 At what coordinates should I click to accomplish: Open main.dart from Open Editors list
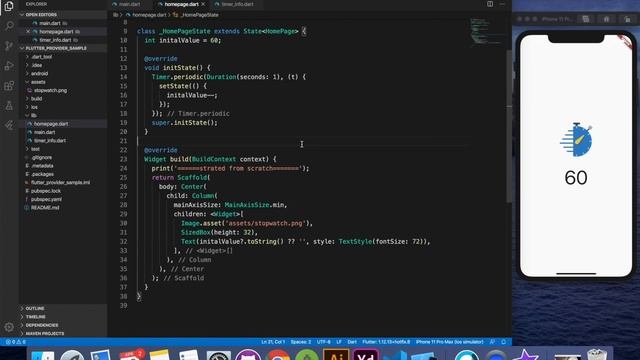[50, 23]
